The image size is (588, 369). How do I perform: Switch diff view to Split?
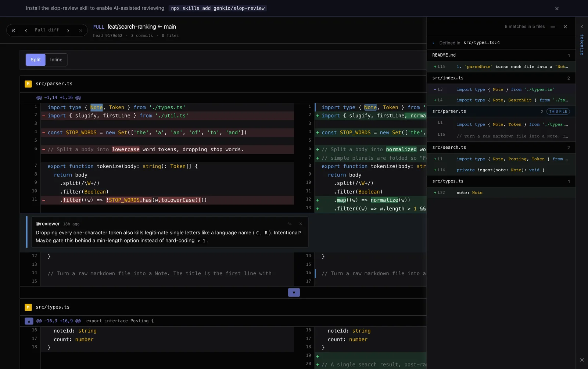point(36,60)
